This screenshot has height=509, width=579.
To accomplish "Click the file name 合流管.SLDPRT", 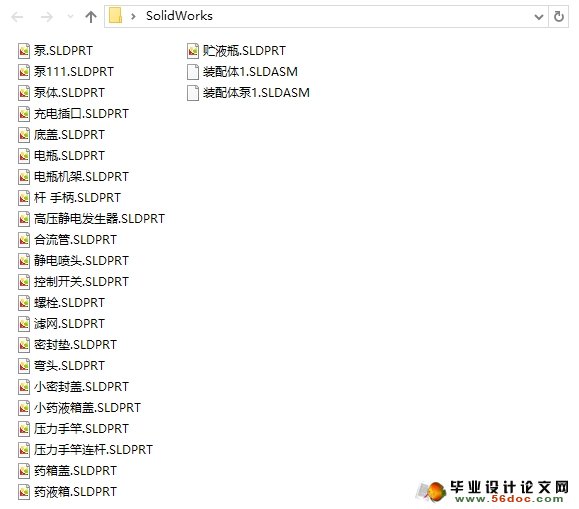I will point(75,240).
